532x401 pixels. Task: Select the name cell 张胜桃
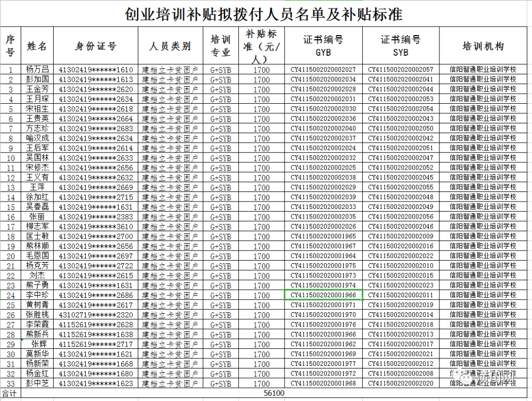(x=37, y=315)
